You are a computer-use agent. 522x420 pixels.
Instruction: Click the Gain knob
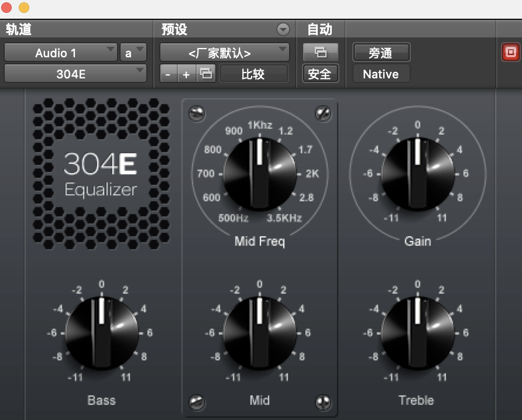click(x=418, y=174)
